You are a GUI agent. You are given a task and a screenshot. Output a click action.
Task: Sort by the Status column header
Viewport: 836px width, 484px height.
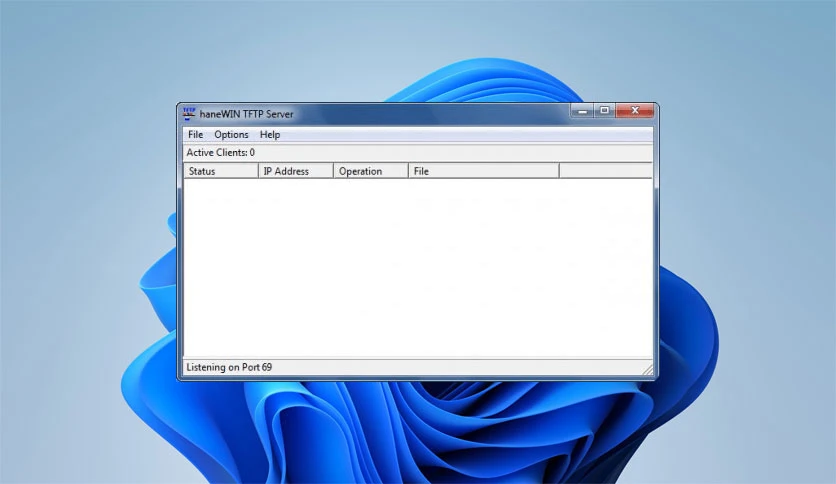pyautogui.click(x=221, y=171)
